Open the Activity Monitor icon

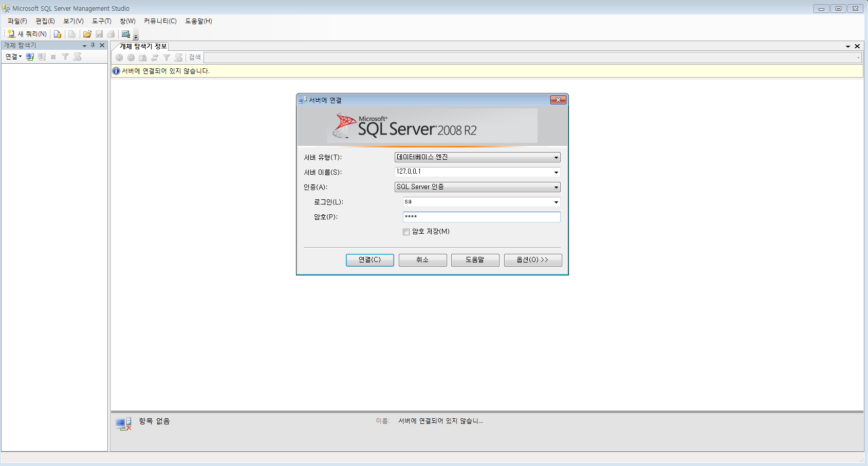click(x=125, y=34)
